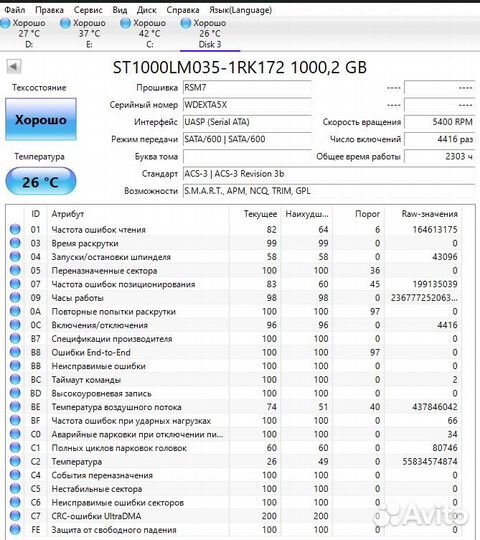Click status icon for attribute C6
The image size is (480, 540).
pyautogui.click(x=15, y=502)
